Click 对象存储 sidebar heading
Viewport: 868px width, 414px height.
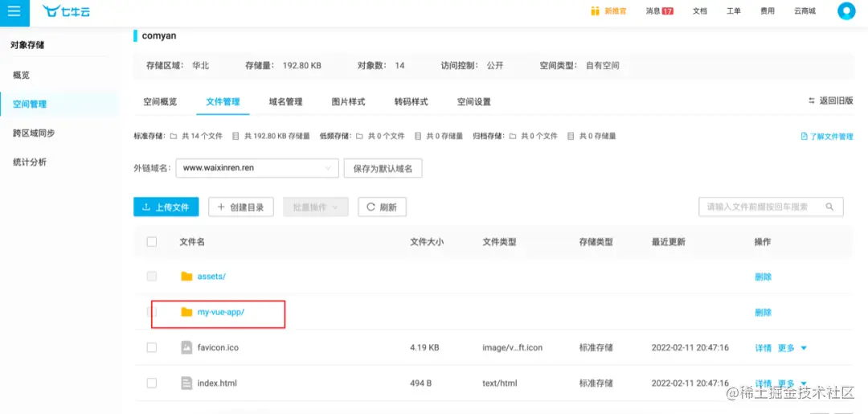click(x=27, y=45)
